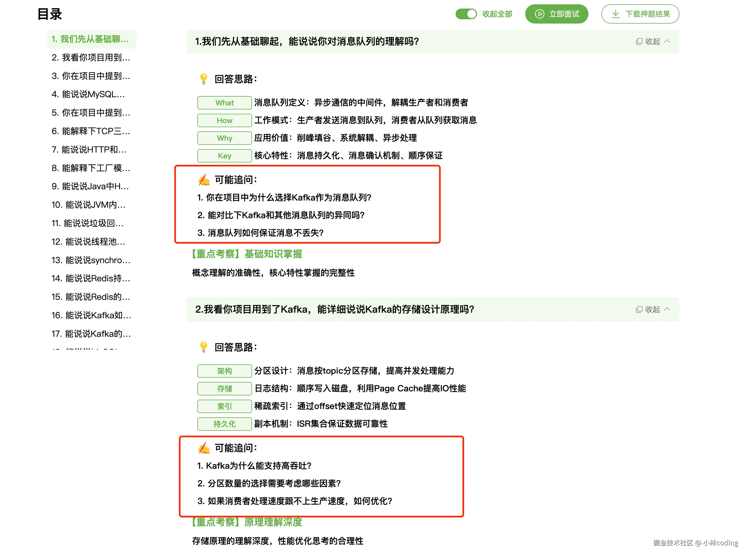The image size is (751, 560).
Task: Click the copy icon beside question 2's 收起
Action: 639,309
